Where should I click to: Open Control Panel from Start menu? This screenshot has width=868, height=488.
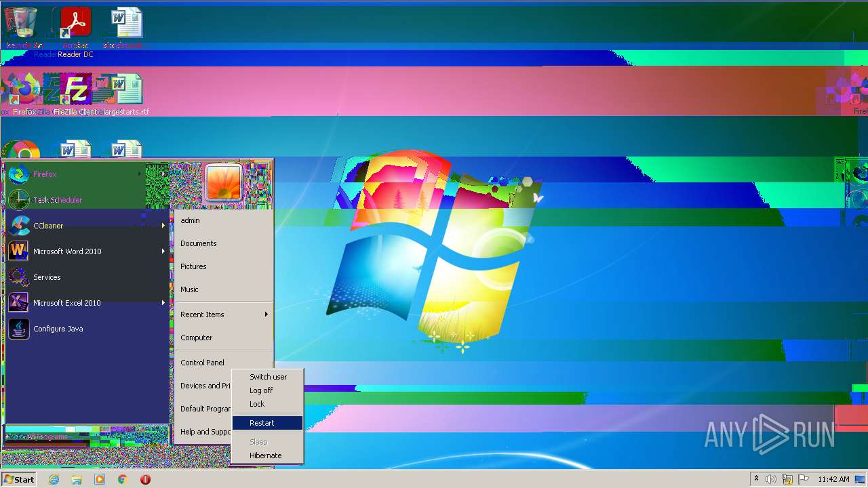(223, 363)
